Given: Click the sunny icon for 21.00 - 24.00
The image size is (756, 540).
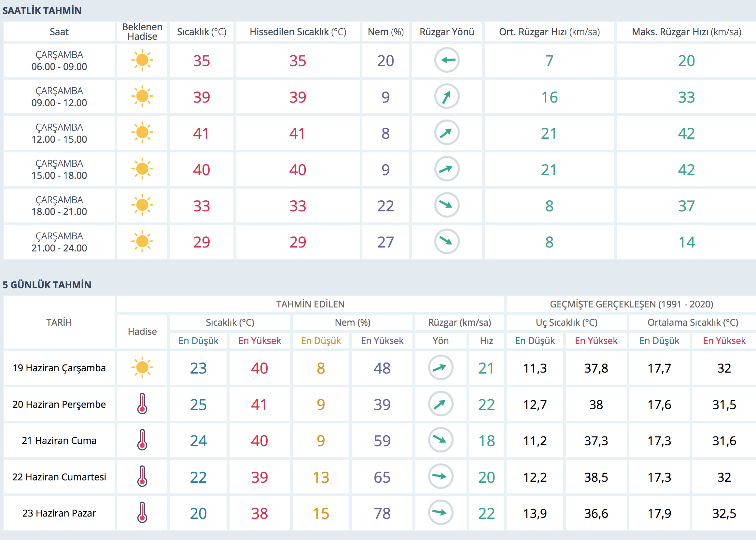Looking at the screenshot, I should tap(142, 241).
